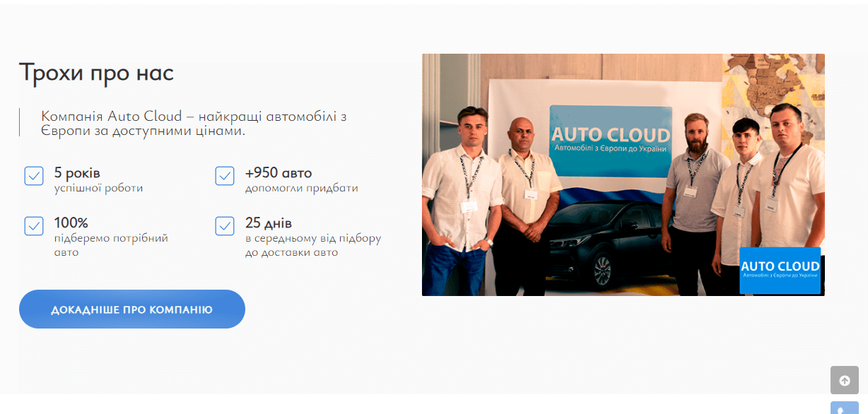The height and width of the screenshot is (414, 868).
Task: Click підберемо потрібний авто text
Action: point(111,245)
